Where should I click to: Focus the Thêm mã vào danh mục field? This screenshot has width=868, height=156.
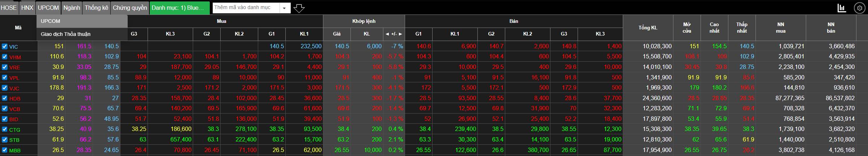(x=247, y=8)
